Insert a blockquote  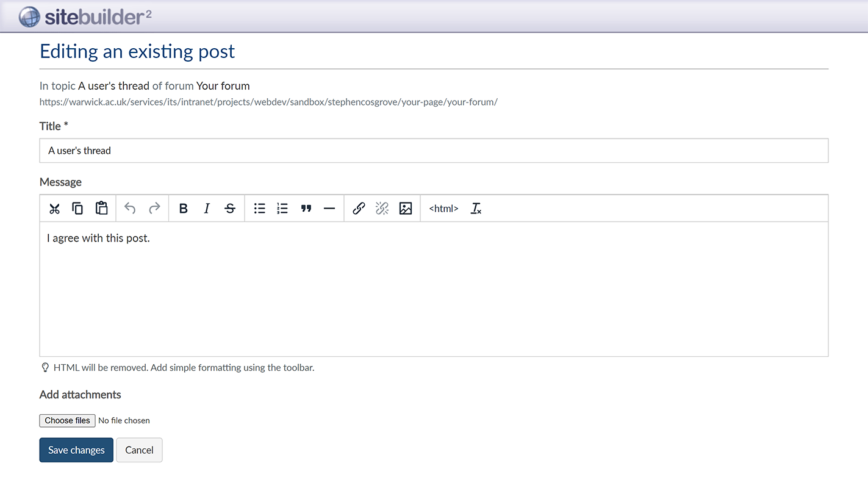coord(306,208)
